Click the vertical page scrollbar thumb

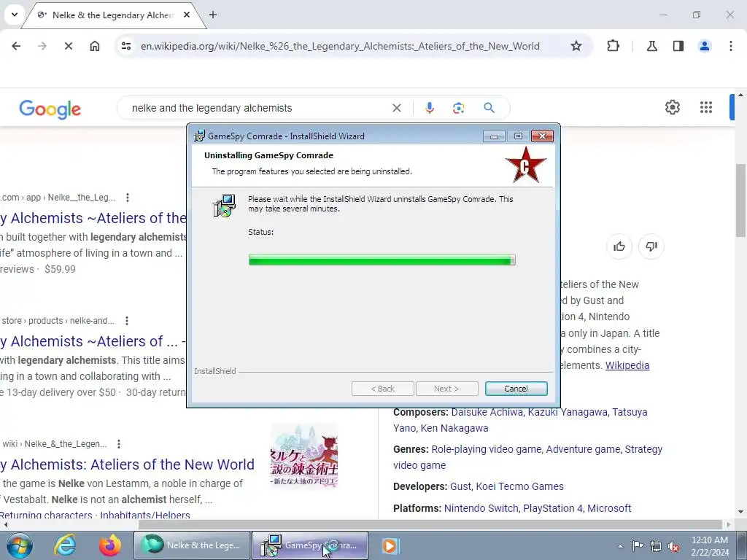tap(740, 200)
